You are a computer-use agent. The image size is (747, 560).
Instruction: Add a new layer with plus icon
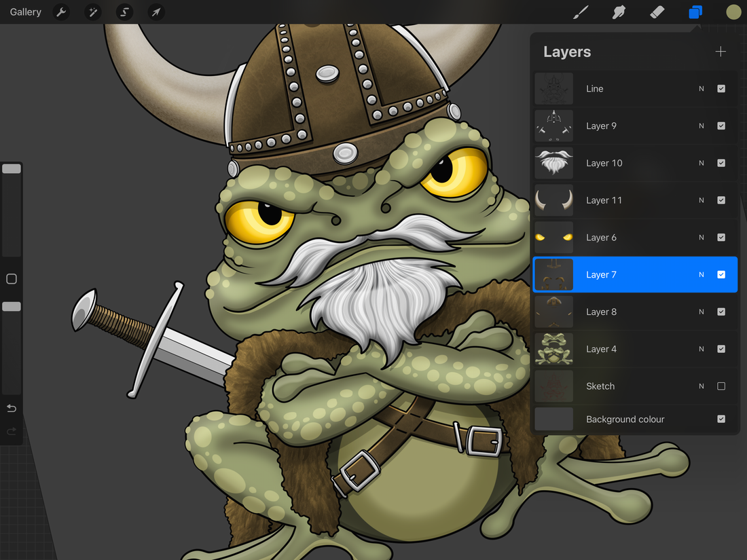point(721,52)
